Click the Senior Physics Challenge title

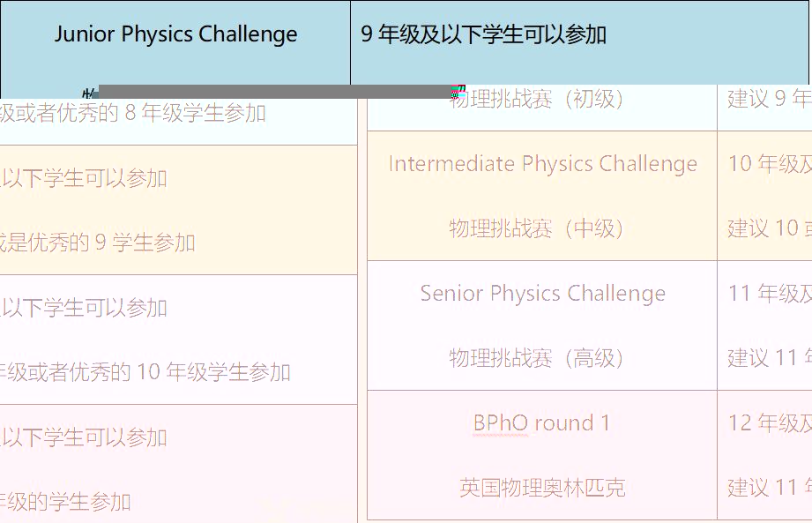coord(543,293)
